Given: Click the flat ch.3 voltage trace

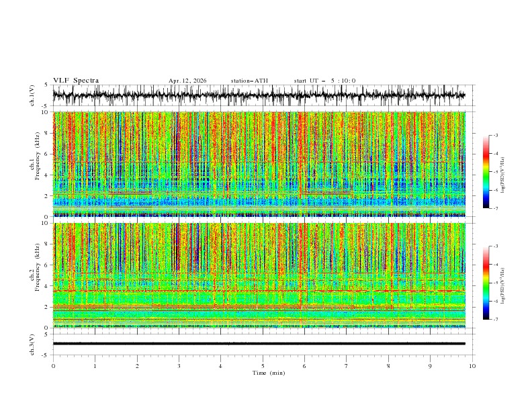Looking at the screenshot, I should (x=259, y=344).
